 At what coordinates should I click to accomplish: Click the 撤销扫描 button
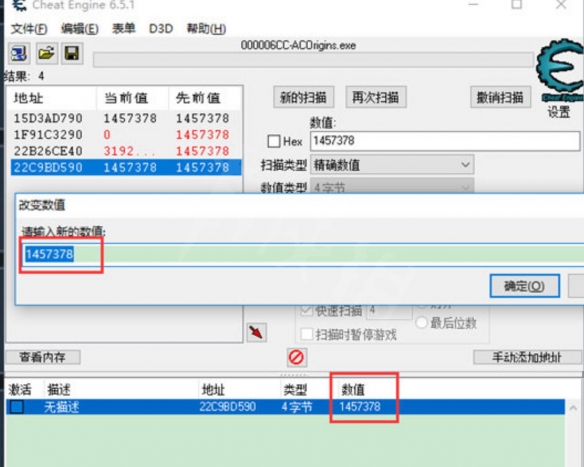[501, 98]
